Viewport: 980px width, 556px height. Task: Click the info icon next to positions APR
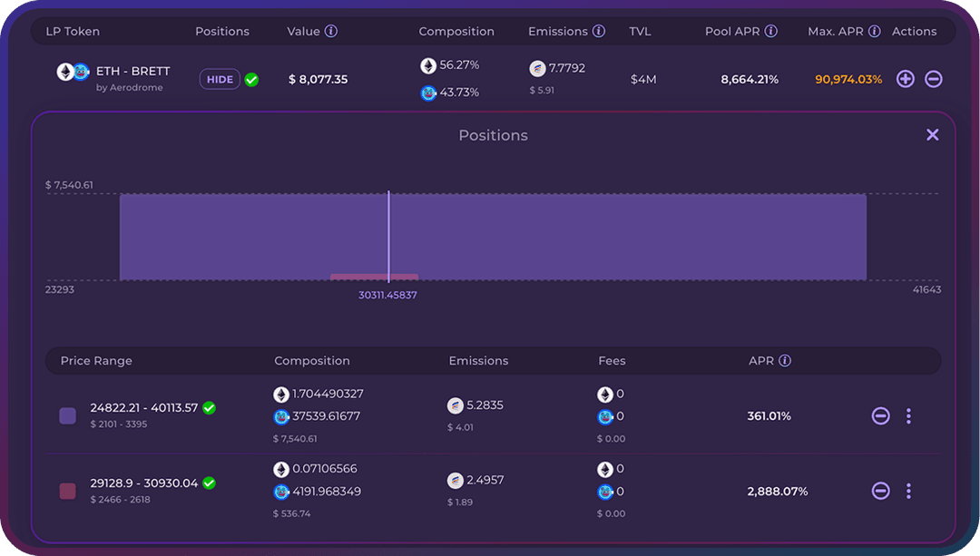click(785, 360)
